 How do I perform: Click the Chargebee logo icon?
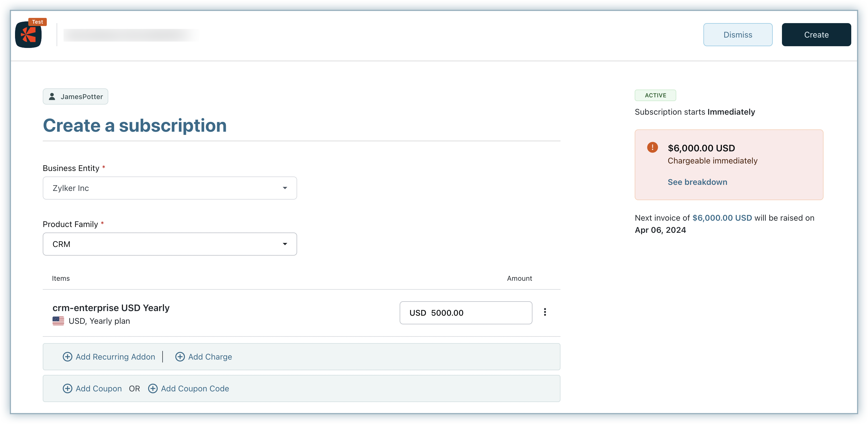point(28,34)
